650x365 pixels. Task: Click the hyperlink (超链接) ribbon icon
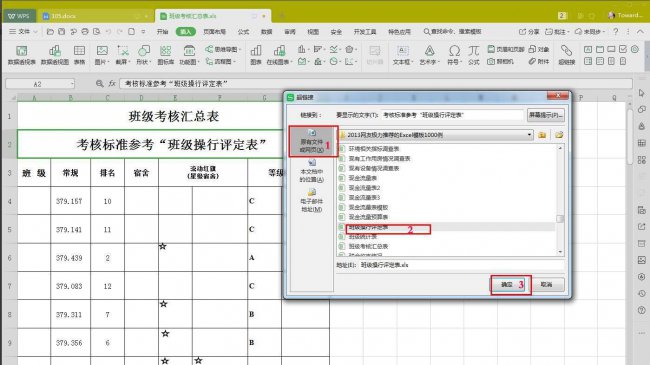[566, 55]
